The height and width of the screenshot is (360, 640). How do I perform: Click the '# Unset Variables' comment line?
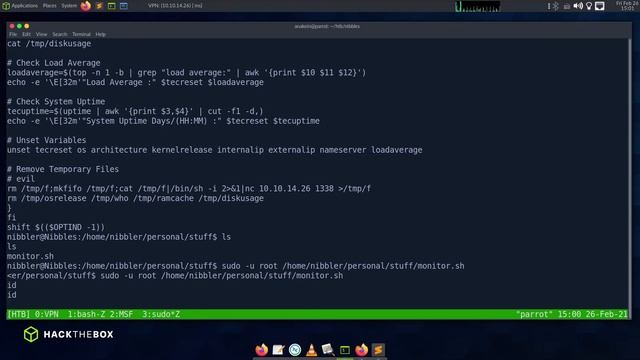tap(47, 140)
